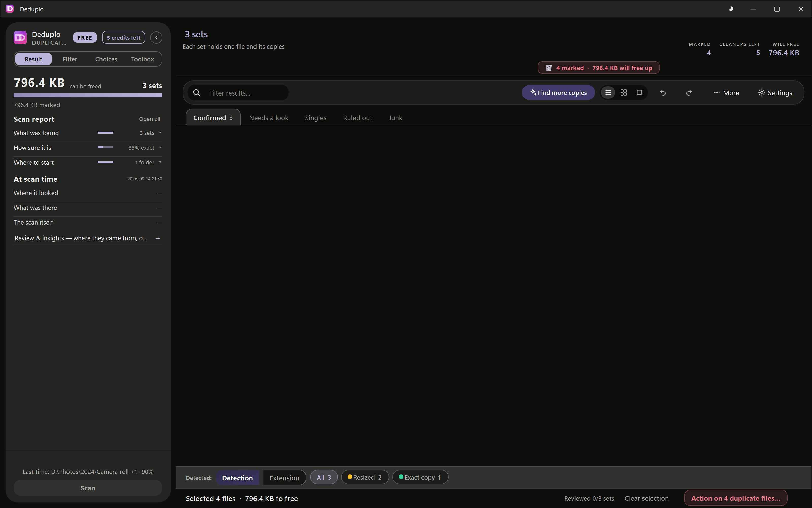The height and width of the screenshot is (508, 812).
Task: Open the Toolbox tab
Action: click(x=143, y=59)
